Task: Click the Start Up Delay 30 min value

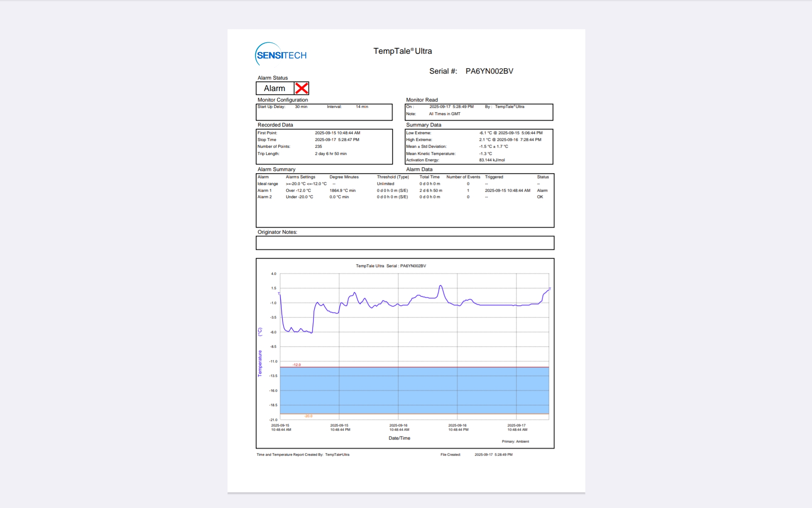Action: click(301, 107)
